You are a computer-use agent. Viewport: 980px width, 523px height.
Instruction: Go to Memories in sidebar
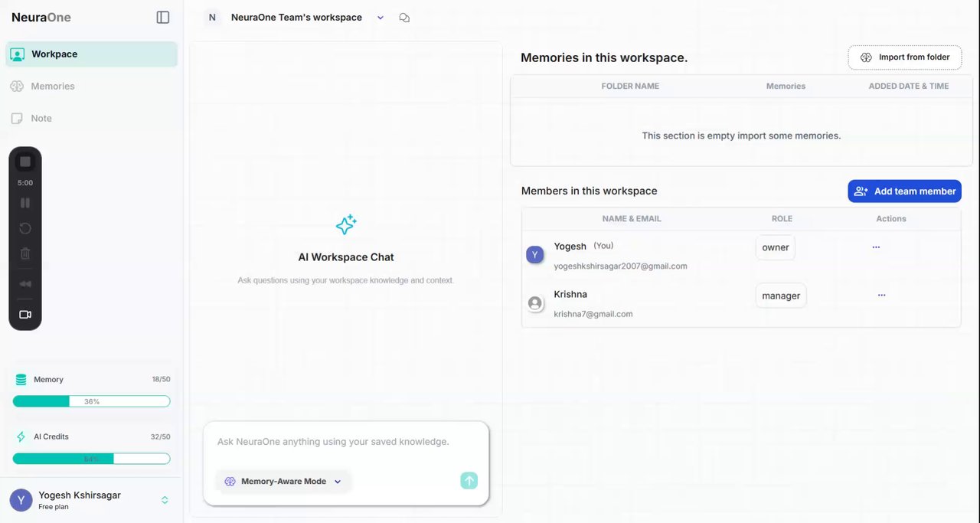tap(53, 87)
